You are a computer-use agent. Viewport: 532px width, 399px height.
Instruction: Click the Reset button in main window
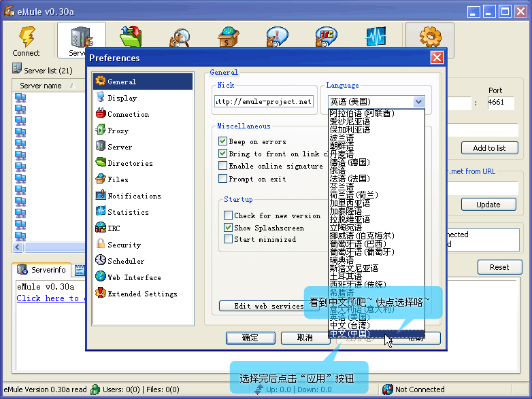499,267
